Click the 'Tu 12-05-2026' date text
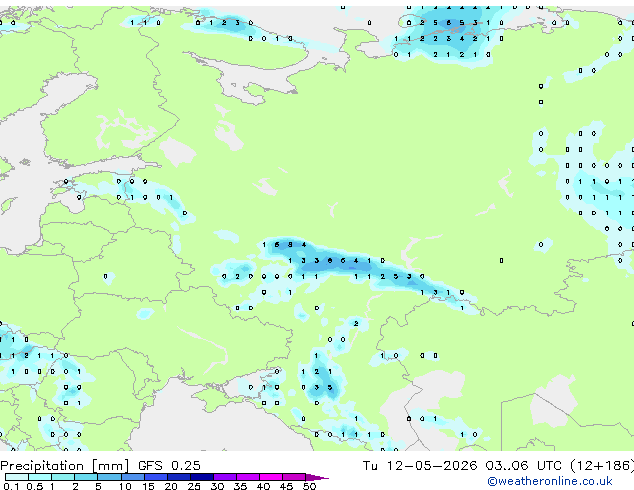This screenshot has width=634, height=490. click(420, 466)
